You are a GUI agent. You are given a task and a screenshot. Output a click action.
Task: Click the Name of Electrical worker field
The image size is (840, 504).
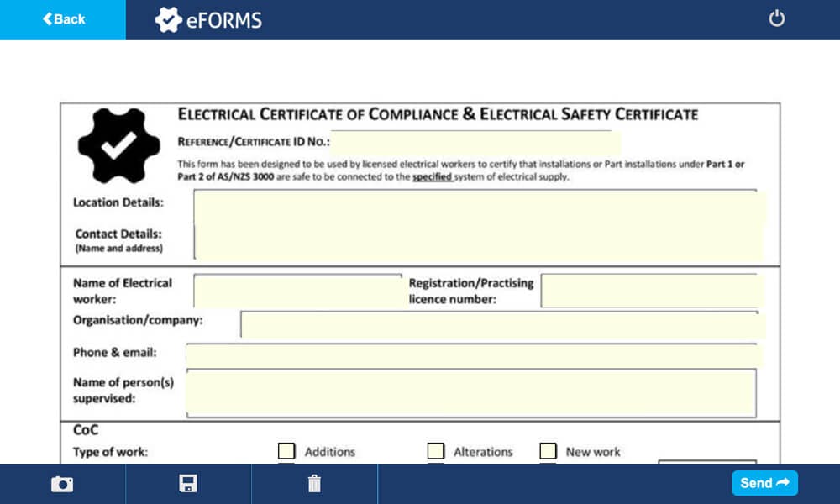tap(298, 288)
